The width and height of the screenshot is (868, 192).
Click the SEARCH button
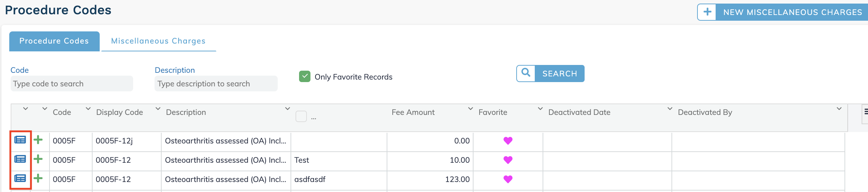click(550, 74)
